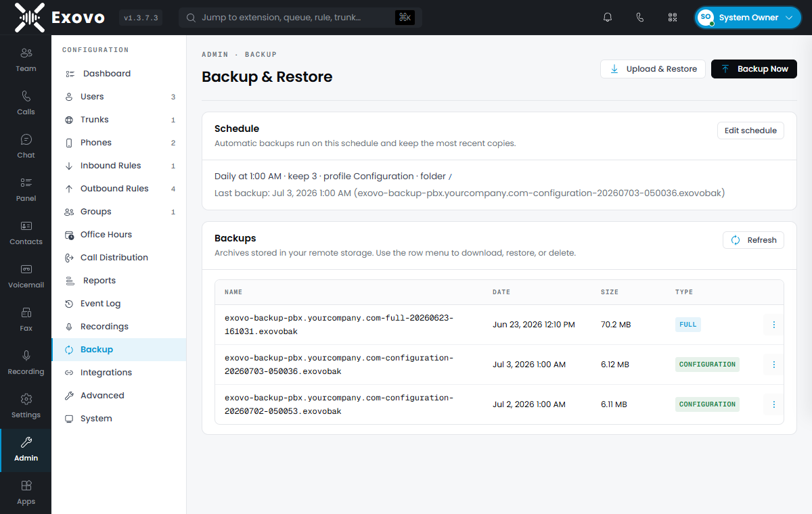
Task: Open Reports page
Action: click(118, 281)
